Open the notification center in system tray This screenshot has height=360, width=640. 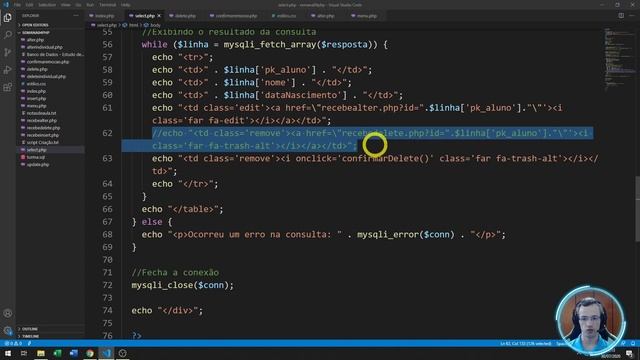pyautogui.click(x=630, y=353)
